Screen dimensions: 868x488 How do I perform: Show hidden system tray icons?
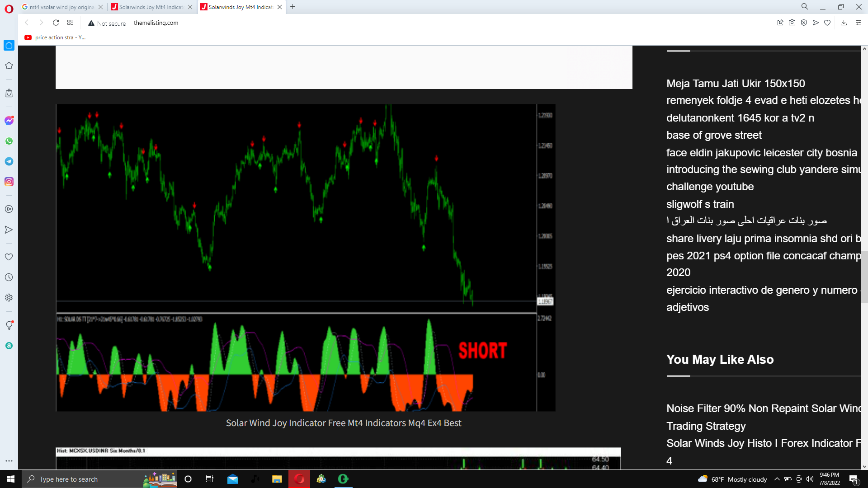[x=777, y=479]
